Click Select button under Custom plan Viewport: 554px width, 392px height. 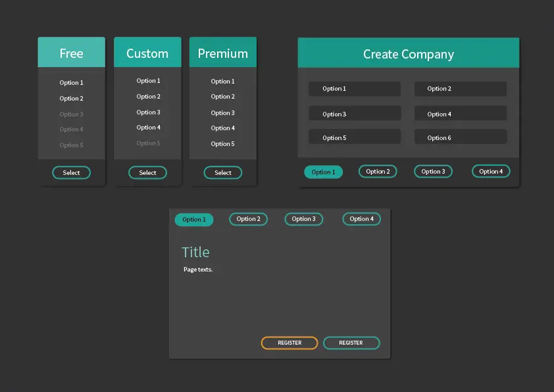[x=147, y=173]
